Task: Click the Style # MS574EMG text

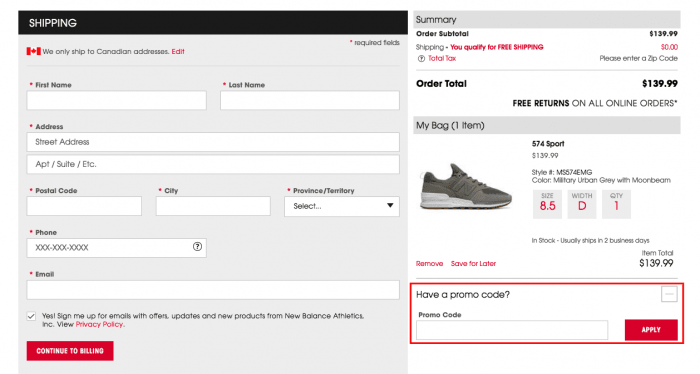Action: tap(562, 172)
